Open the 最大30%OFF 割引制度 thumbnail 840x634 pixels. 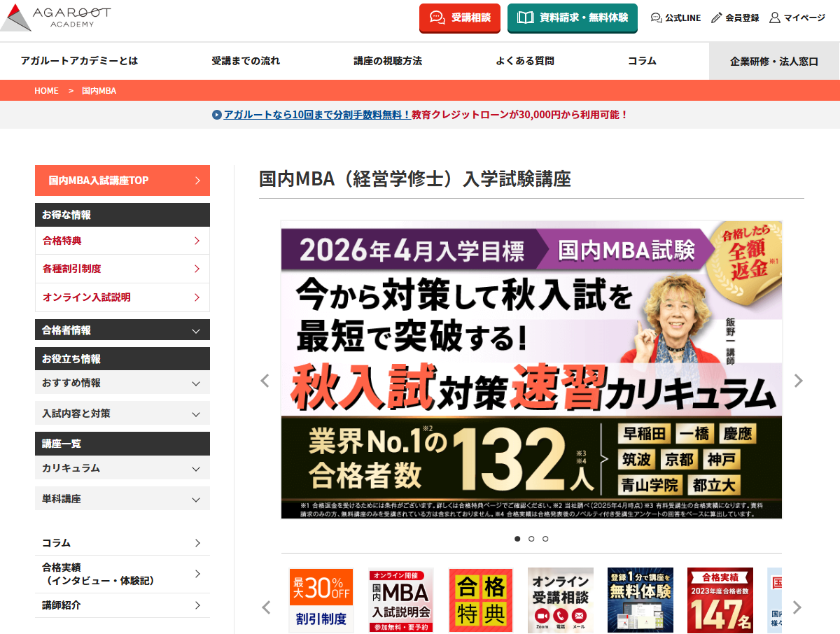(x=321, y=600)
